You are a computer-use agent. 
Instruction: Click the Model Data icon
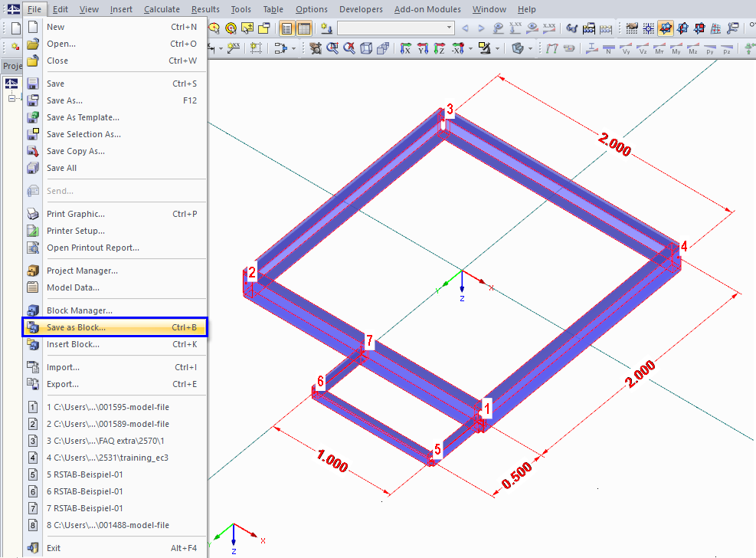33,287
